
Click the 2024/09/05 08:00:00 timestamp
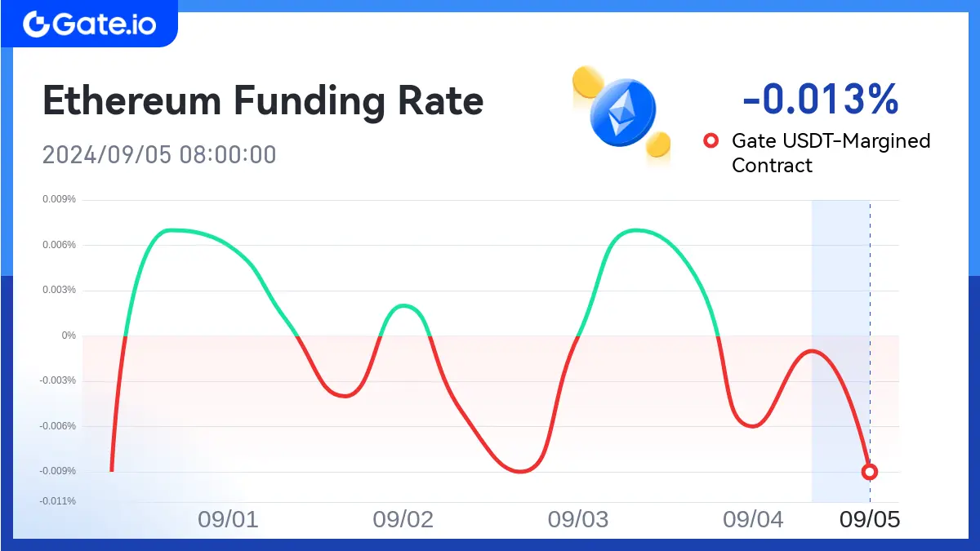159,154
